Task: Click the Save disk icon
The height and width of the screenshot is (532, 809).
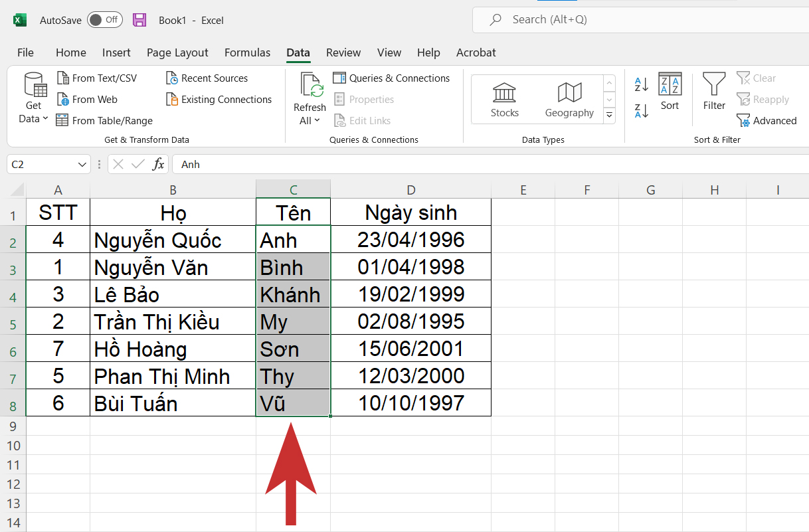Action: [x=139, y=20]
